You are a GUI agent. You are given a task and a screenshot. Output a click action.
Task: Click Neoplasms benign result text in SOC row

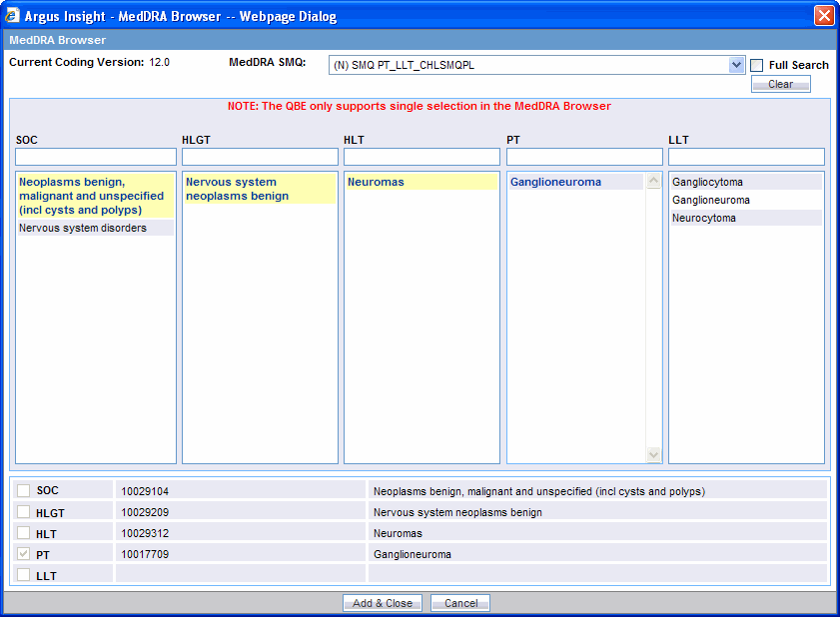539,491
